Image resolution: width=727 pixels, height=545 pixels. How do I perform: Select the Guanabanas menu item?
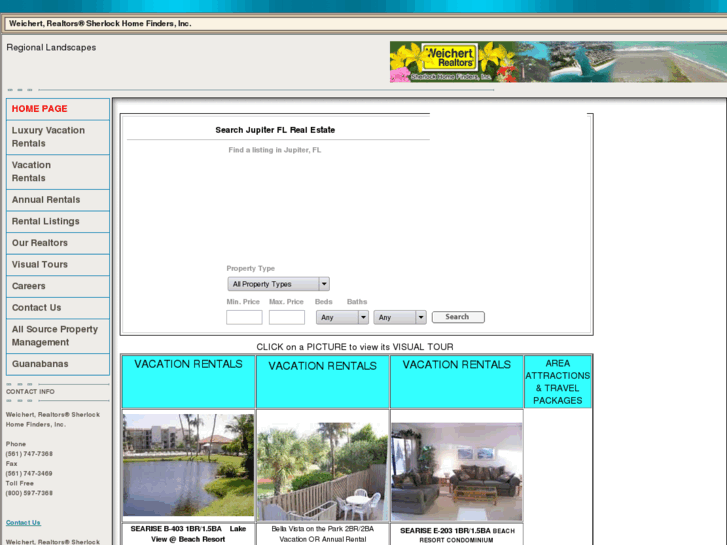58,364
